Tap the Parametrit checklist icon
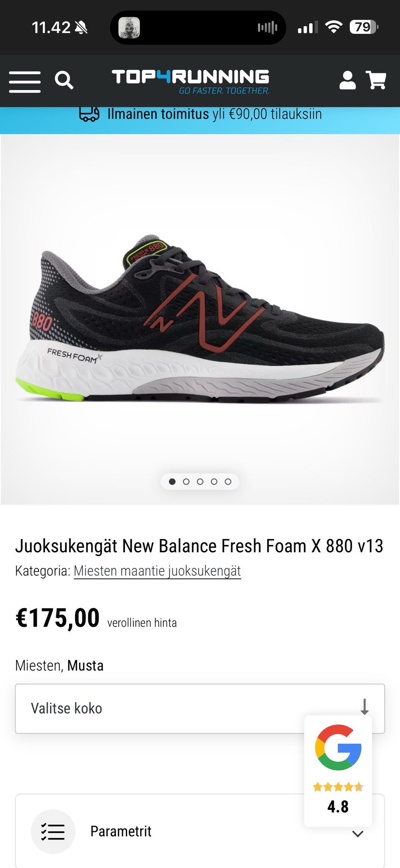The width and height of the screenshot is (400, 868). (x=53, y=831)
